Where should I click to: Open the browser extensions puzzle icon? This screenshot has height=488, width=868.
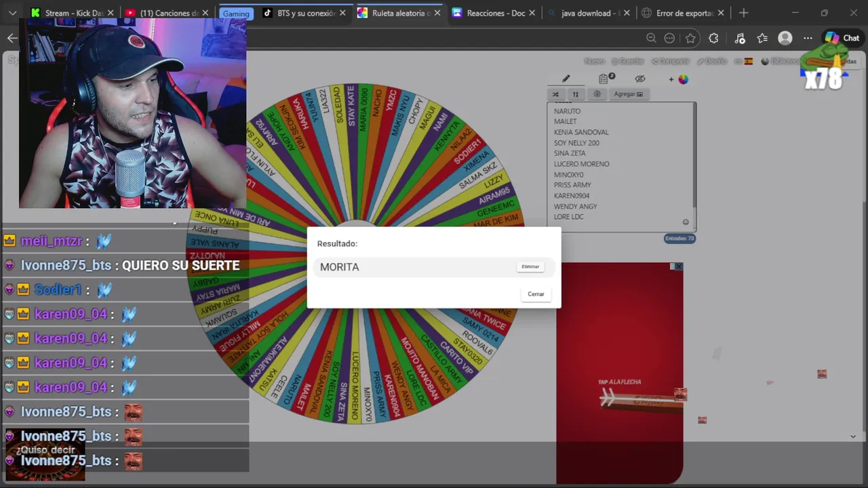coord(713,38)
